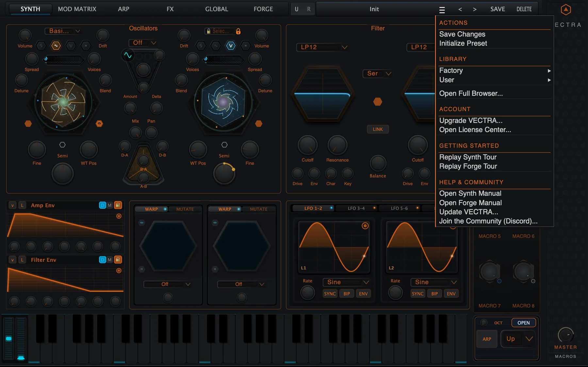Click the orange lock beside right oscillator selector
Image resolution: width=588 pixels, height=367 pixels.
point(238,31)
